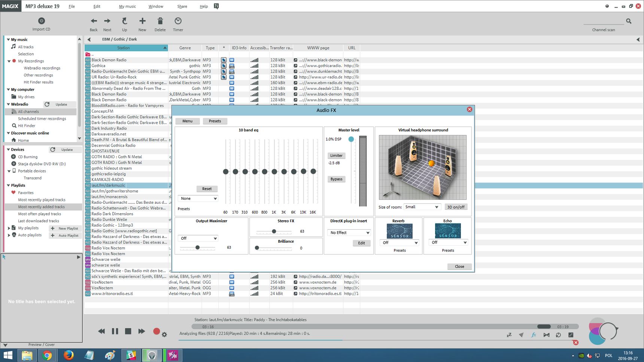Click the Import CD icon

[x=41, y=21]
